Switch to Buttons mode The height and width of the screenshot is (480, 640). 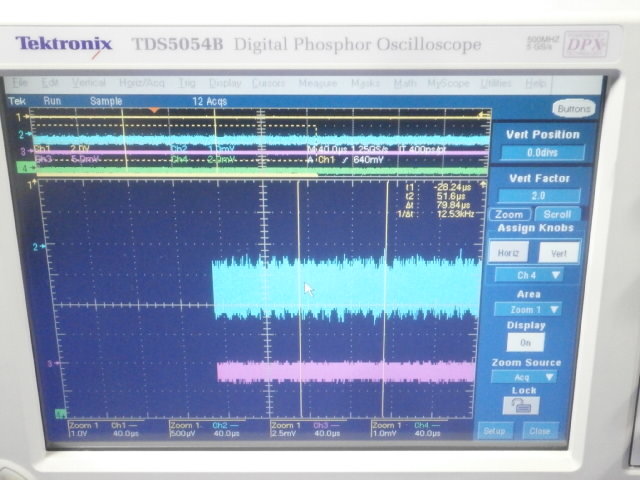pyautogui.click(x=573, y=109)
